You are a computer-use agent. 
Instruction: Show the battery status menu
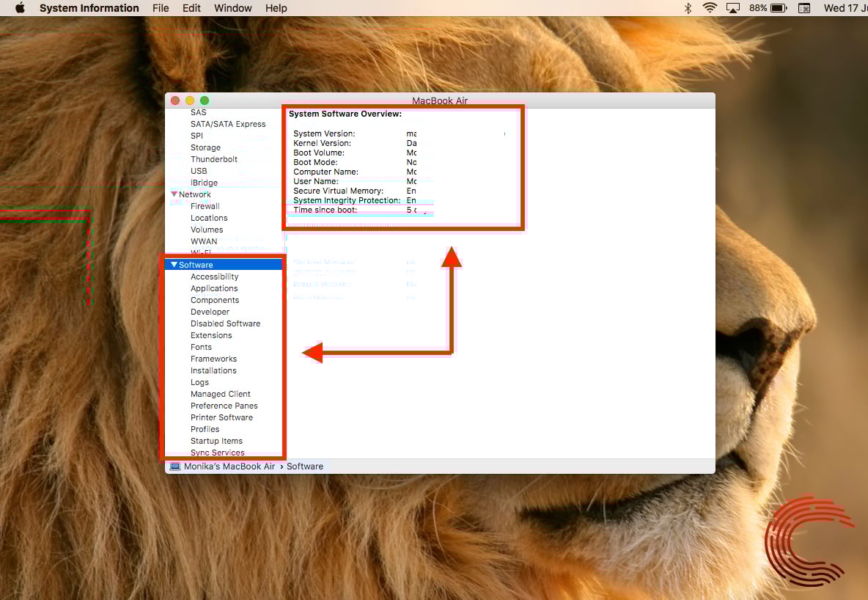click(x=768, y=8)
